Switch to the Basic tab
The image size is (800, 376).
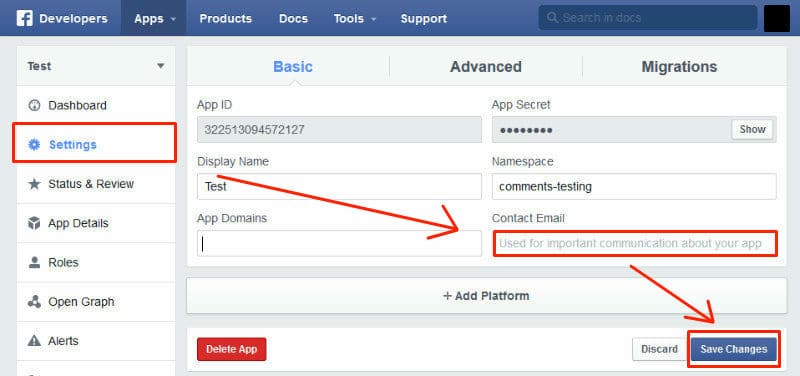(x=293, y=67)
